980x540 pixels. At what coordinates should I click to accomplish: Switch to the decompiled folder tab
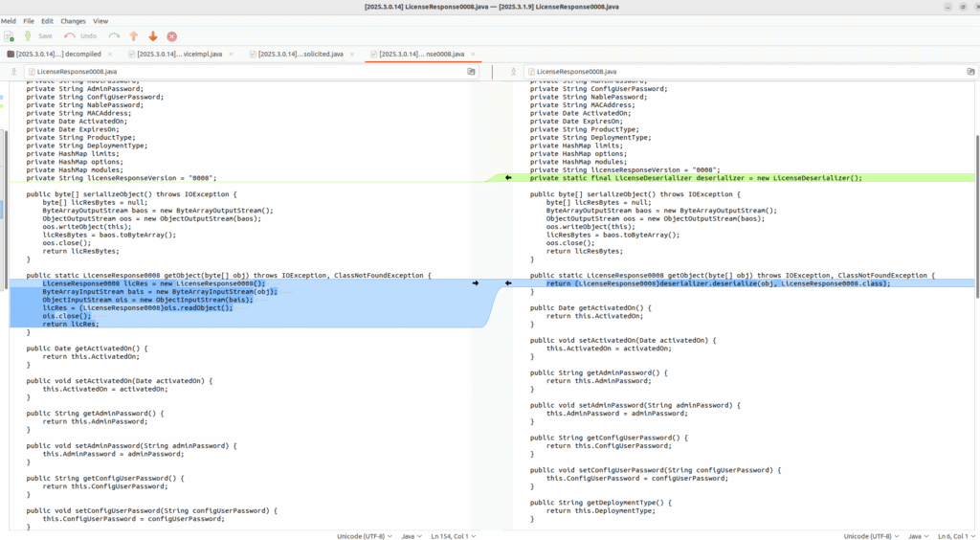pos(57,54)
